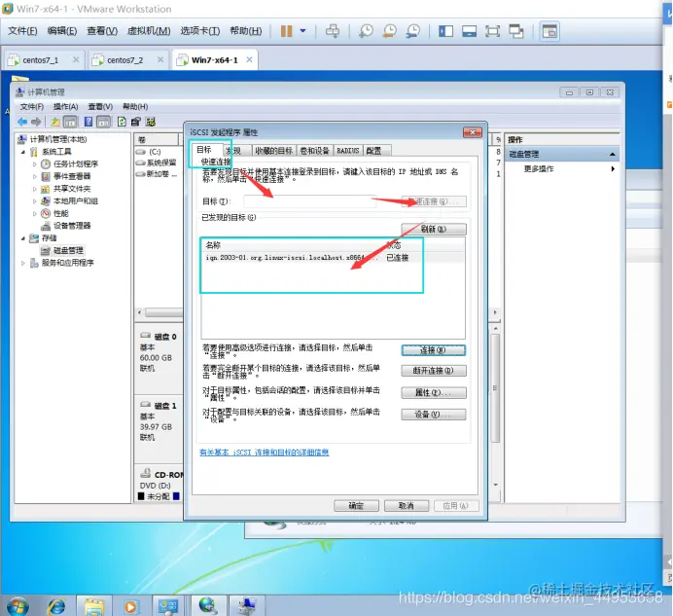Screen dimensions: 673x616
Task: Open snapshot manager with the third clock icon
Action: pos(413,31)
